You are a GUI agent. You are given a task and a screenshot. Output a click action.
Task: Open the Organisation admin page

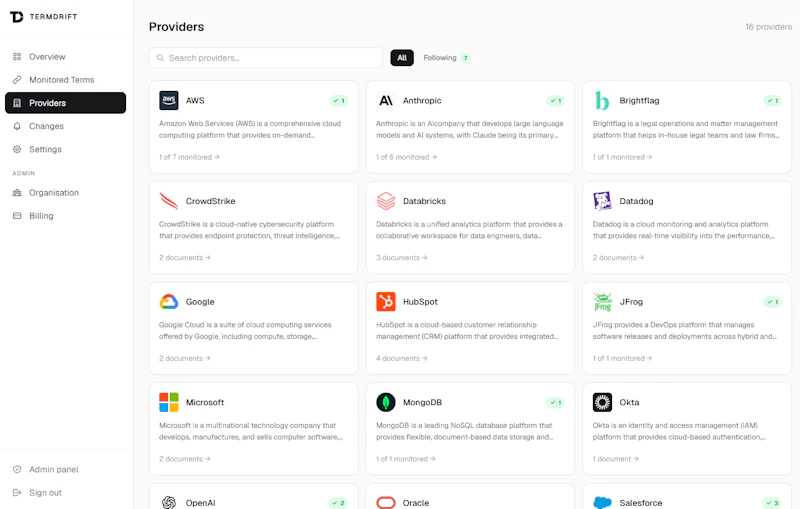tap(65, 192)
